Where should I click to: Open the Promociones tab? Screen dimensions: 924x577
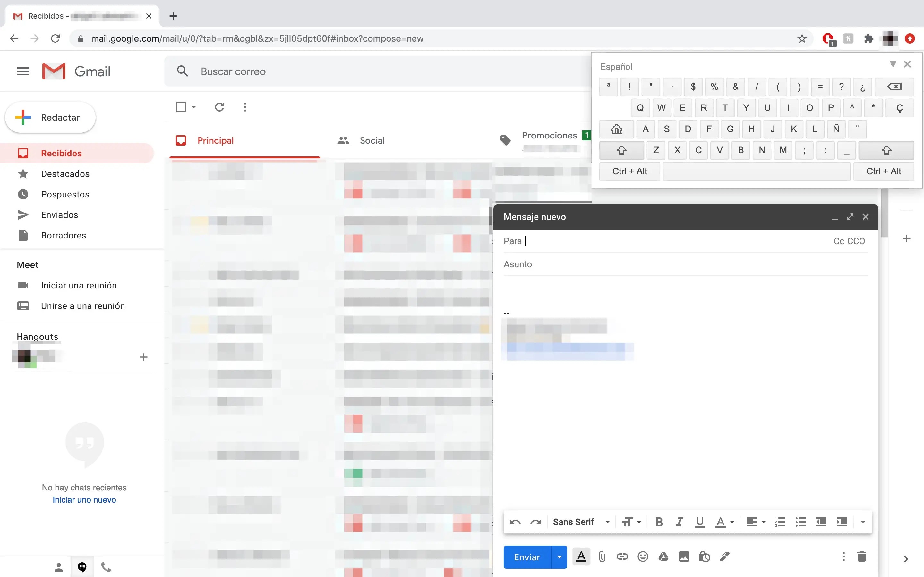click(549, 136)
